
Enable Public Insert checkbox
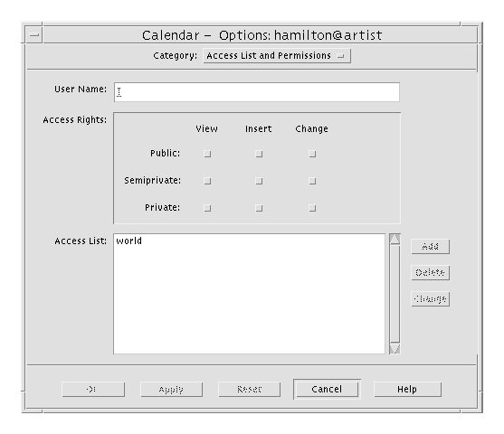click(259, 154)
